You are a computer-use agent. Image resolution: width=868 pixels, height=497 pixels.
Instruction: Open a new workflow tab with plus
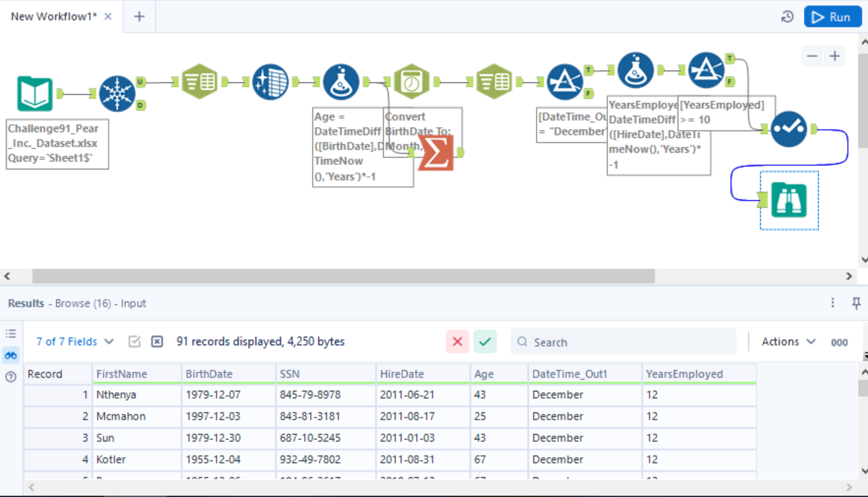pyautogui.click(x=139, y=17)
